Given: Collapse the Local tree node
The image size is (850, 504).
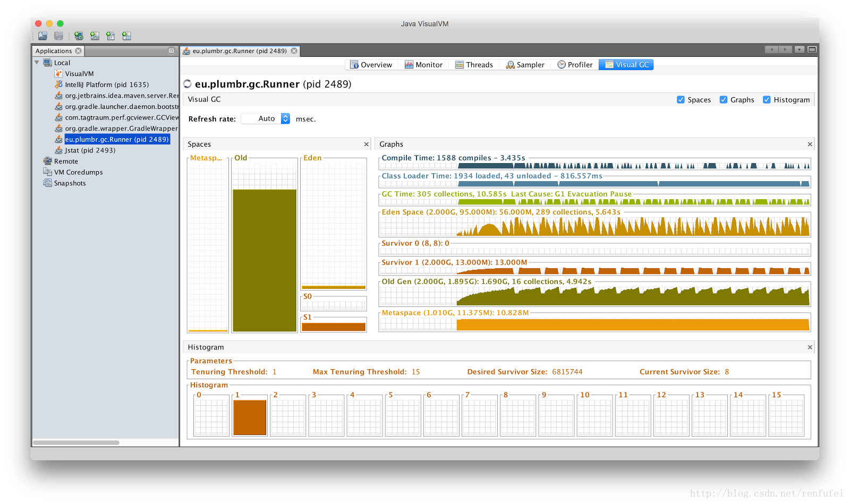Looking at the screenshot, I should coord(37,63).
